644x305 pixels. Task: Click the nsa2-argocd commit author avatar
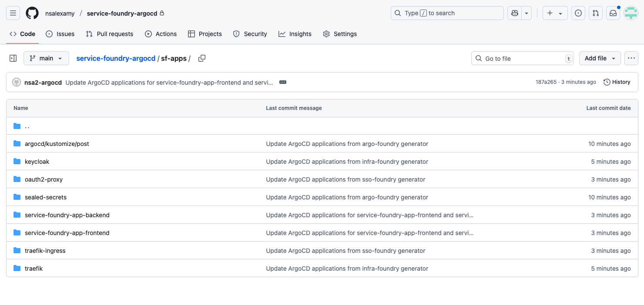(17, 82)
